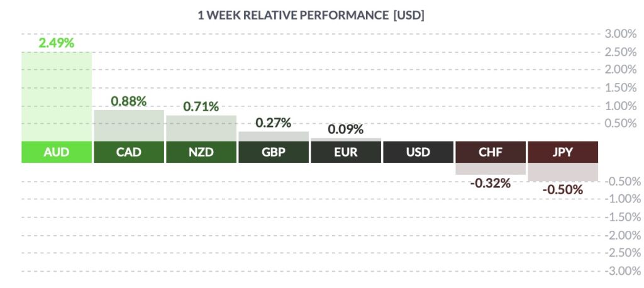This screenshot has width=644, height=288.
Task: Click the CHF currency label
Action: click(491, 152)
